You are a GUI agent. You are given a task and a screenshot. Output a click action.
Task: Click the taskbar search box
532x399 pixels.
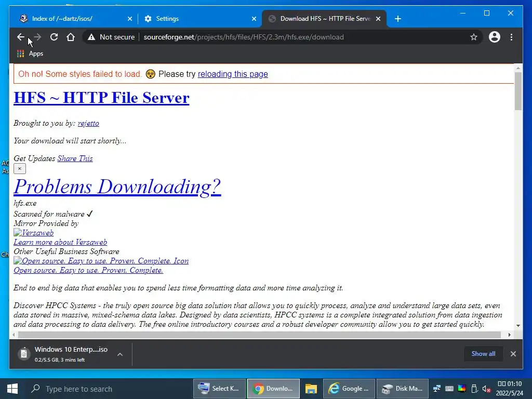(x=109, y=389)
